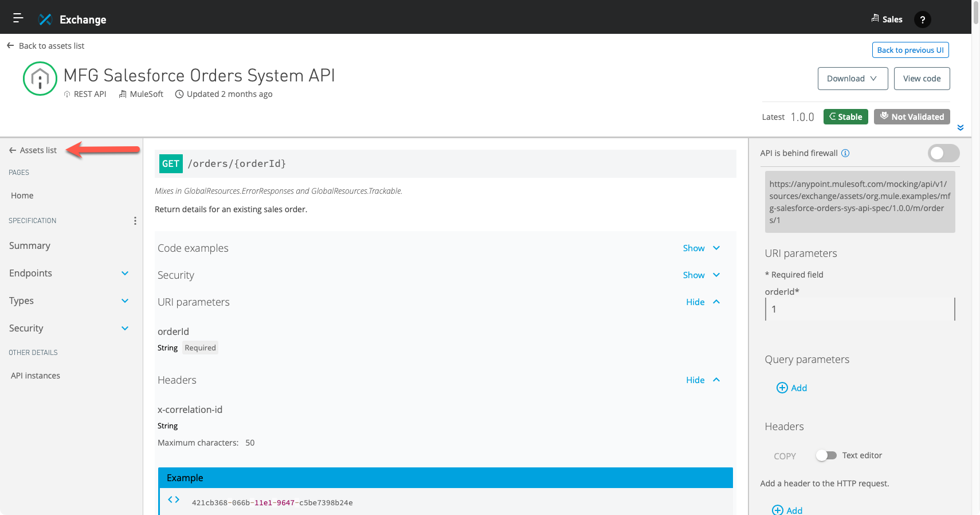Click the back arrow beside Back to assets list
Viewport: 980px width, 515px height.
coord(10,45)
